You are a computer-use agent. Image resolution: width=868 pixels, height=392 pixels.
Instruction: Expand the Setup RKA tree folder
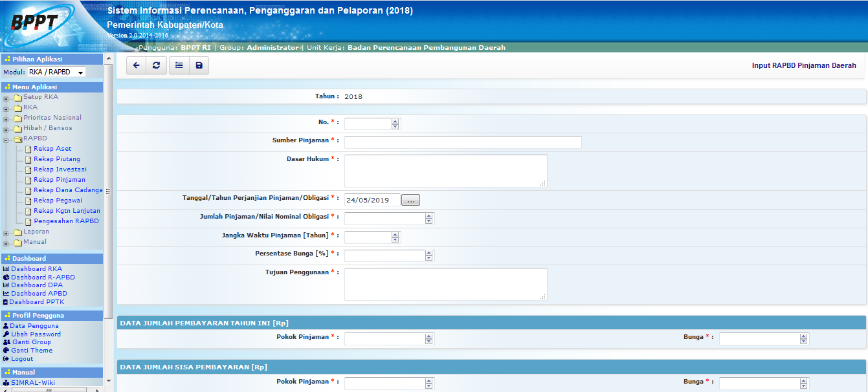coord(6,98)
